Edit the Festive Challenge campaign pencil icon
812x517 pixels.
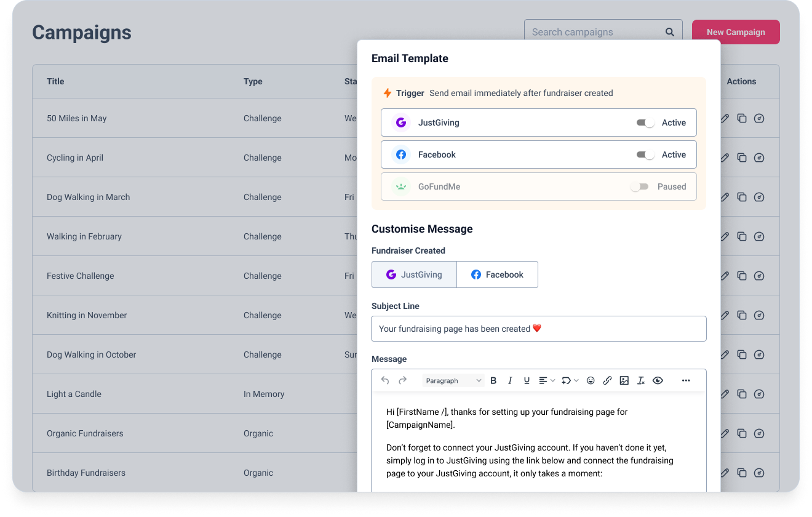pyautogui.click(x=725, y=276)
